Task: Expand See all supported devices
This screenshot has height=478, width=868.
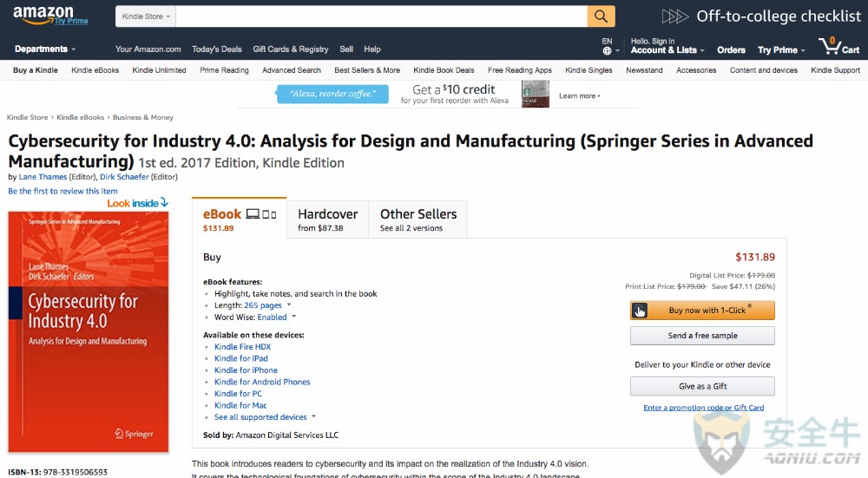Action: pos(265,417)
